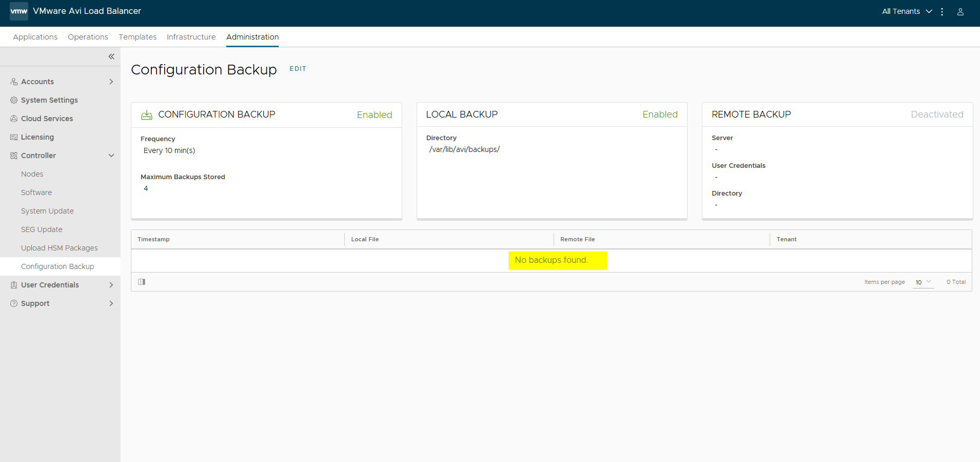Open the vertical three-dot menu

942,12
